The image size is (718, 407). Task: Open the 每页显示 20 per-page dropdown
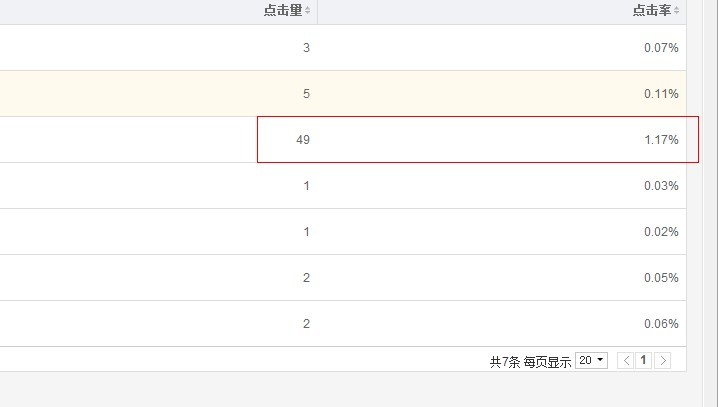pyautogui.click(x=591, y=361)
